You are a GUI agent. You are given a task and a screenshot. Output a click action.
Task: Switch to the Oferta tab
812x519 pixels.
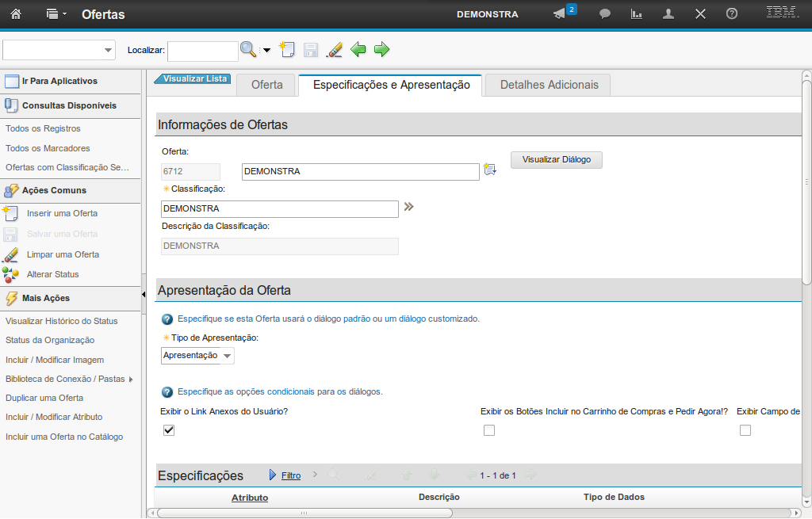click(x=266, y=85)
